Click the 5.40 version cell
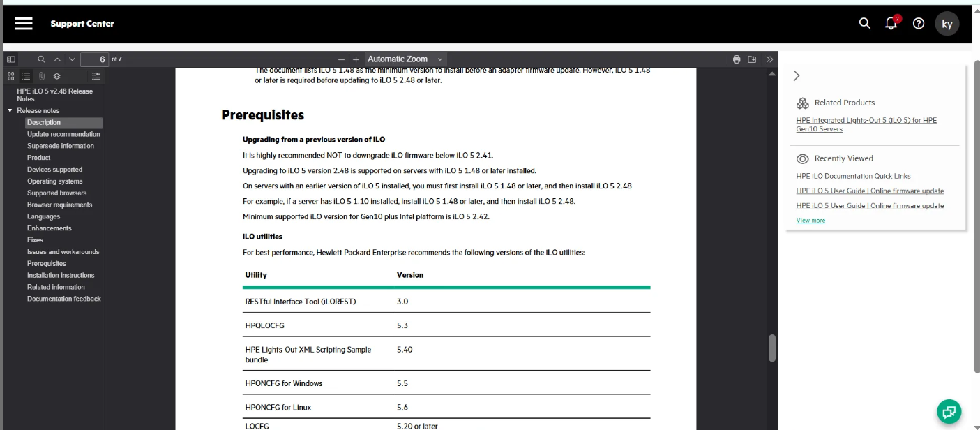 pos(405,349)
